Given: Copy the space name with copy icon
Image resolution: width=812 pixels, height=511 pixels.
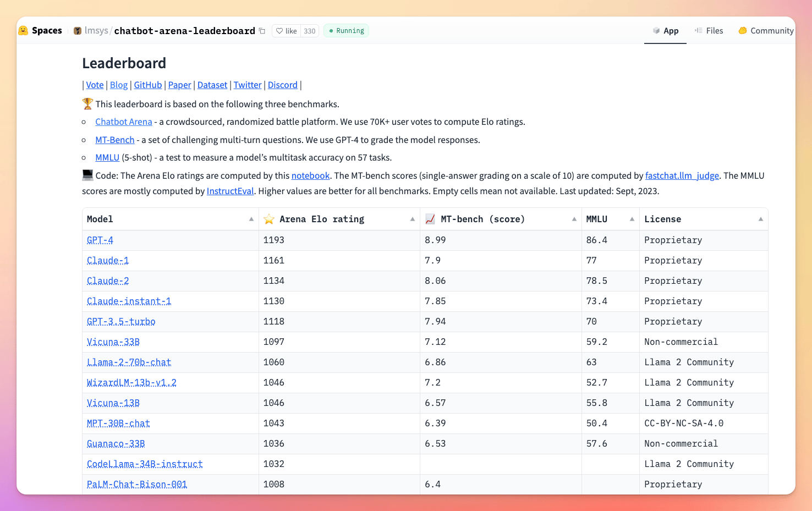Looking at the screenshot, I should [262, 31].
